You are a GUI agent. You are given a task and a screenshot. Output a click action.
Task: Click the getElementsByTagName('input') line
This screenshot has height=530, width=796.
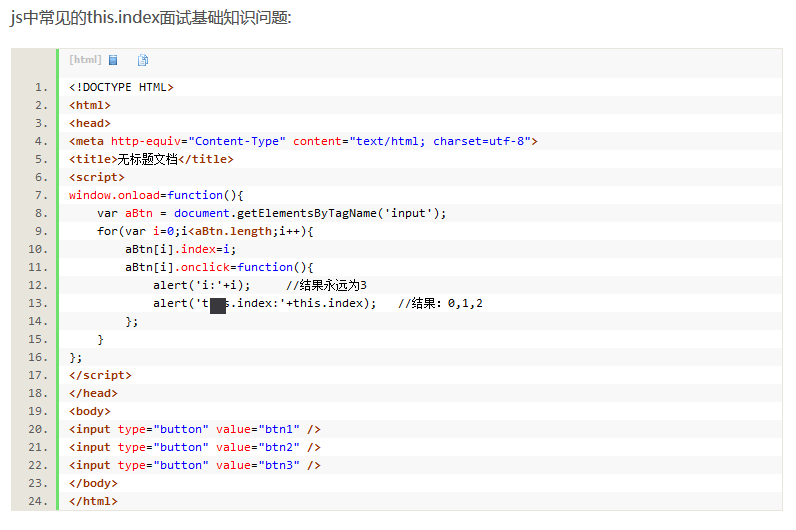(x=272, y=213)
